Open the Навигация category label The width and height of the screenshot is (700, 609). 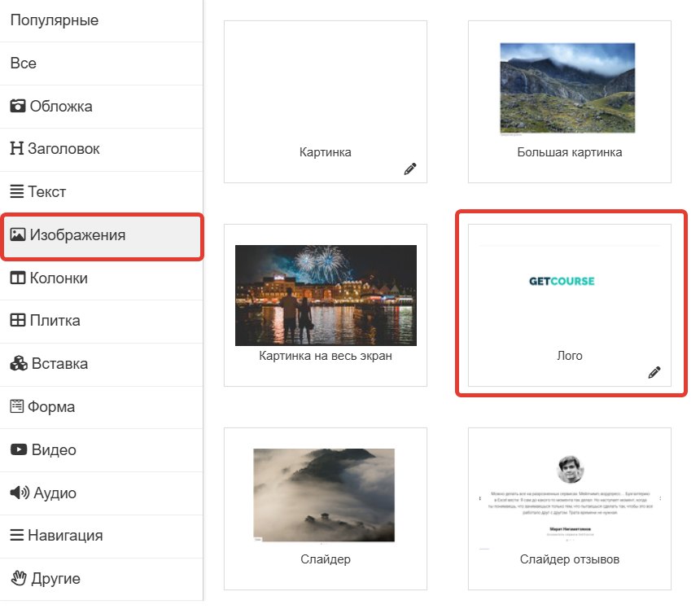pyautogui.click(x=65, y=536)
